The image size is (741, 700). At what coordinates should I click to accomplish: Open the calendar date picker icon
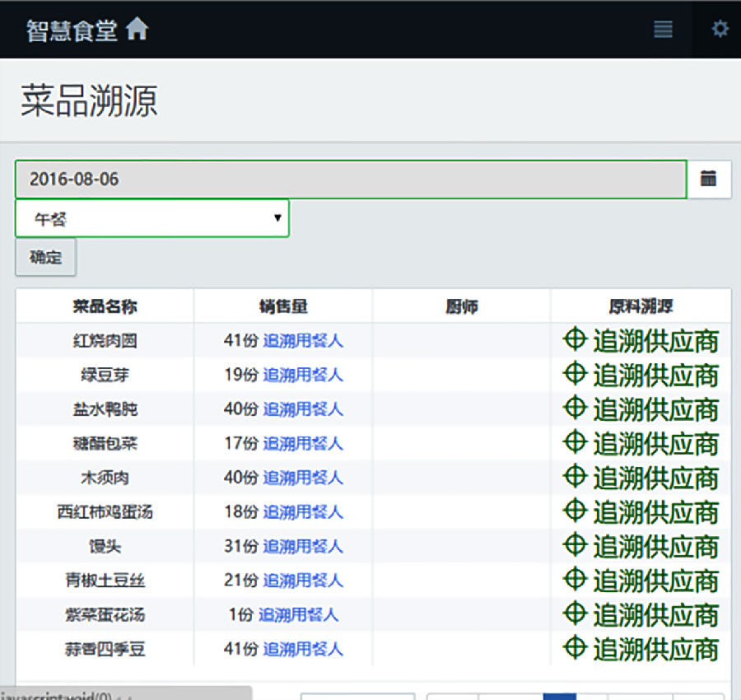click(709, 179)
